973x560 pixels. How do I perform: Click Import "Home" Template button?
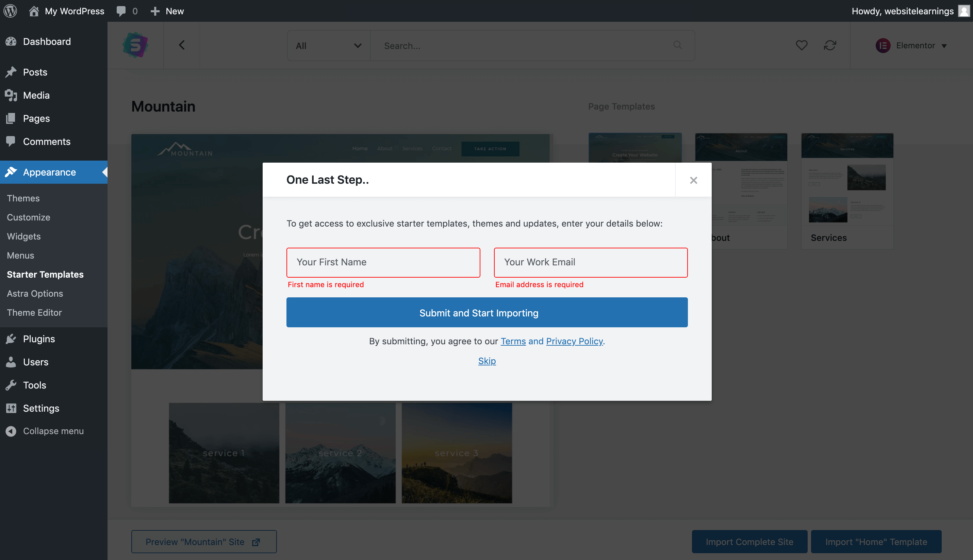click(876, 542)
